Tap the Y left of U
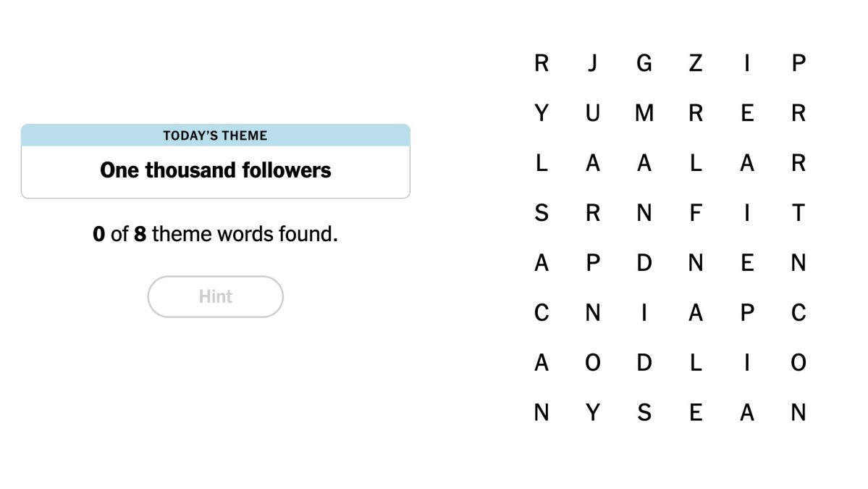The image size is (868, 489). click(x=541, y=113)
